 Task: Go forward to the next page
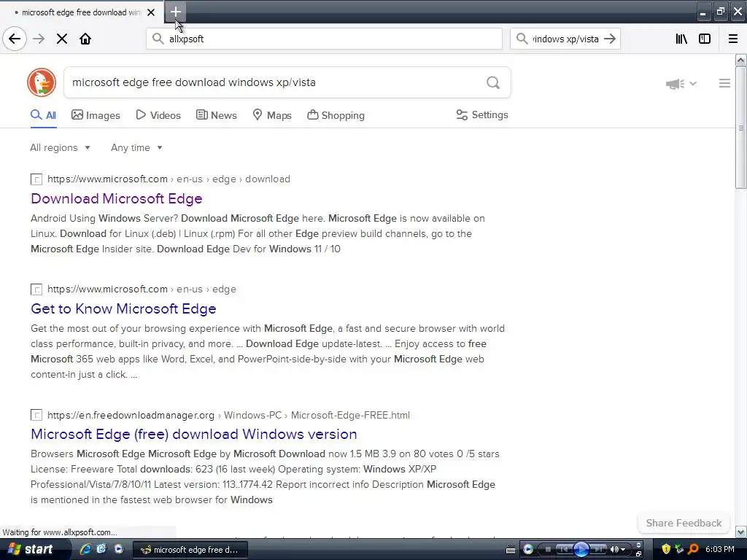tap(39, 39)
